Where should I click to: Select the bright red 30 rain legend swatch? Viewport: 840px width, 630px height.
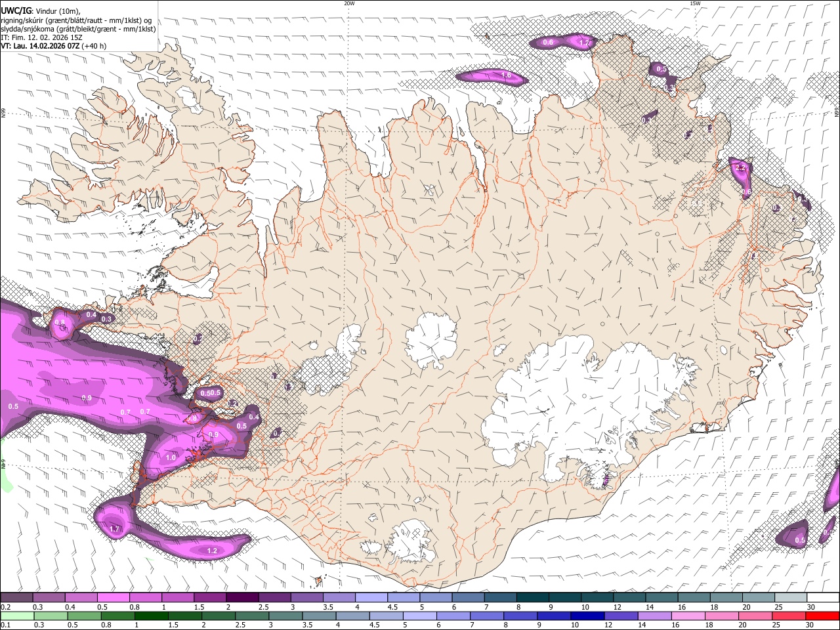click(822, 616)
